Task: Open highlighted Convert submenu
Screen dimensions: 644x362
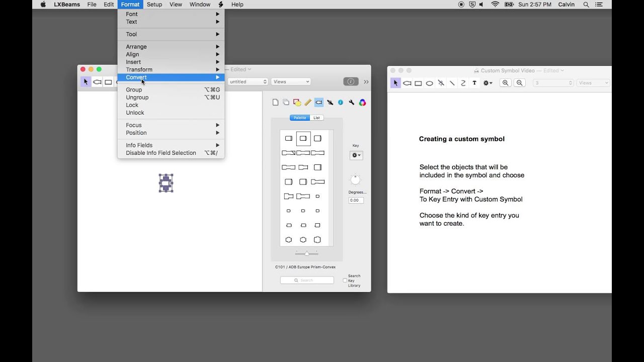Action: point(171,77)
